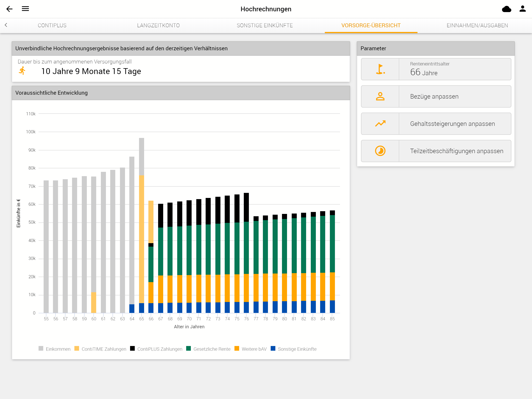Image resolution: width=532 pixels, height=399 pixels.
Task: Expand previous tabs with left chevron
Action: [6, 25]
